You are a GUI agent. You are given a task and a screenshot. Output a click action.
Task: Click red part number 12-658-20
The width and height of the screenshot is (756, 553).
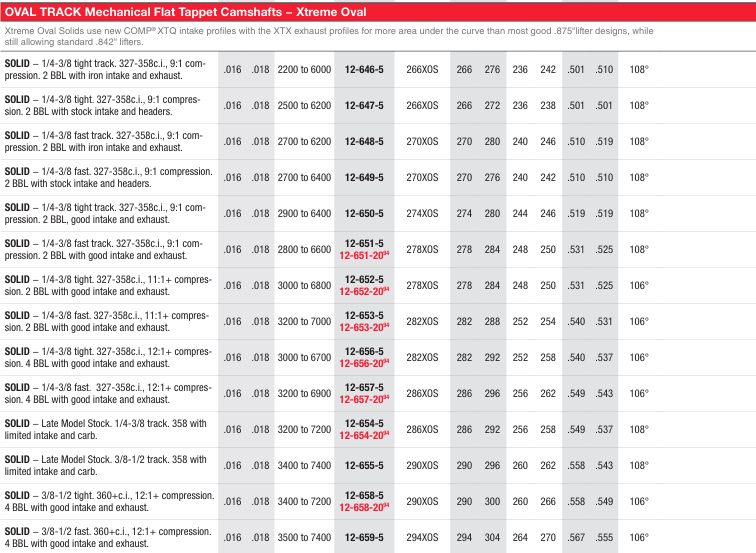(364, 507)
